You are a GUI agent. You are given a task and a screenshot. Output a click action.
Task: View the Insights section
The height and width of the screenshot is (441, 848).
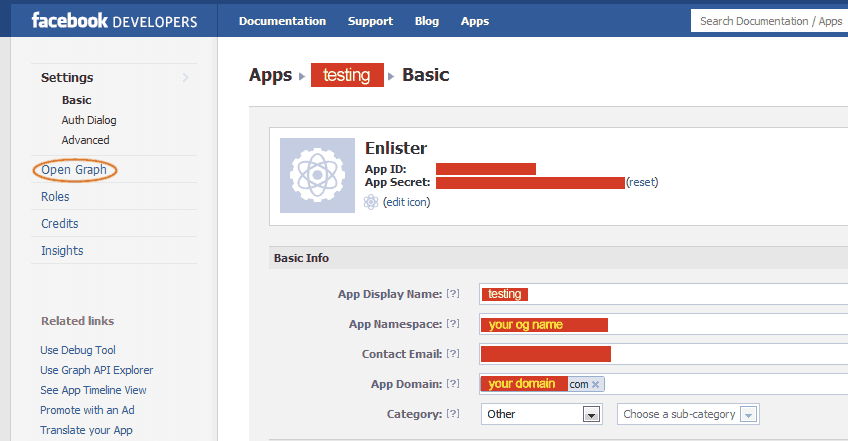(62, 251)
